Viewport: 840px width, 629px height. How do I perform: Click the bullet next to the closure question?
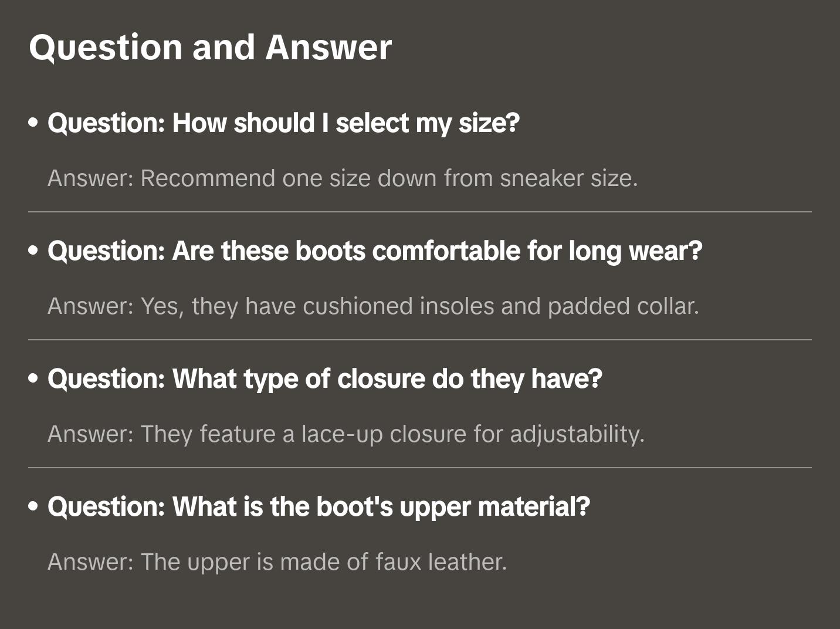(33, 378)
